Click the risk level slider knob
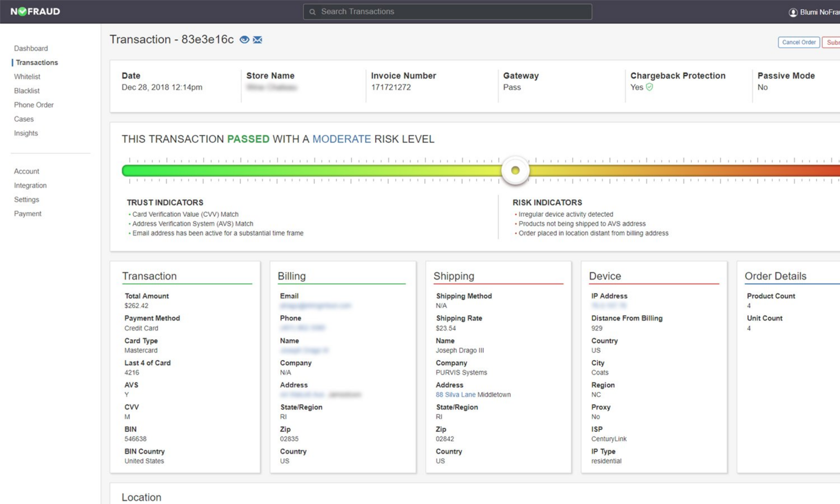The image size is (840, 504). [515, 171]
